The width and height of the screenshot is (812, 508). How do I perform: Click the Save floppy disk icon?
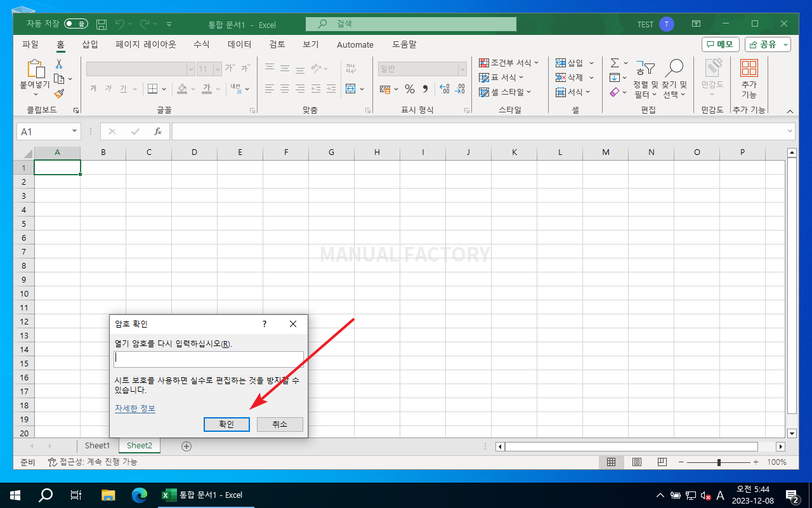click(101, 24)
